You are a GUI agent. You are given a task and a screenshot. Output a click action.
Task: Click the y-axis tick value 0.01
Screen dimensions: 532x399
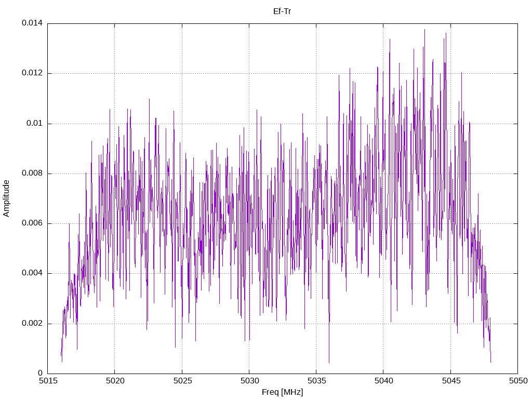point(35,123)
